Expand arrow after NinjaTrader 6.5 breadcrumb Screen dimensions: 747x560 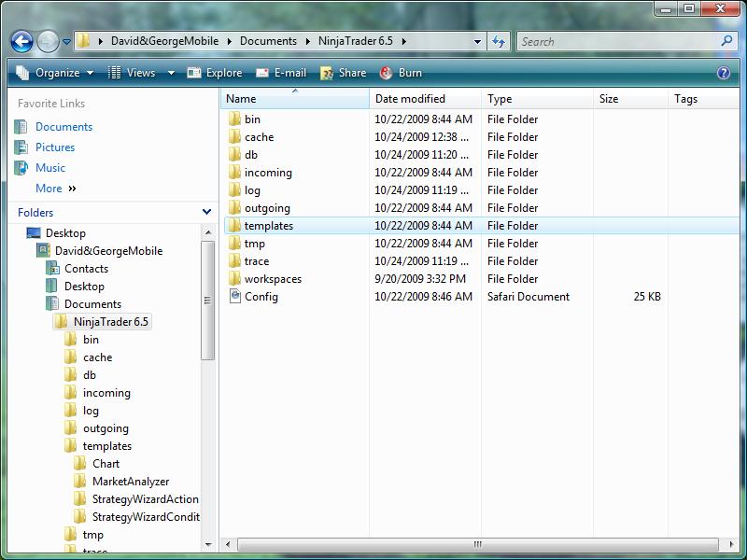404,41
